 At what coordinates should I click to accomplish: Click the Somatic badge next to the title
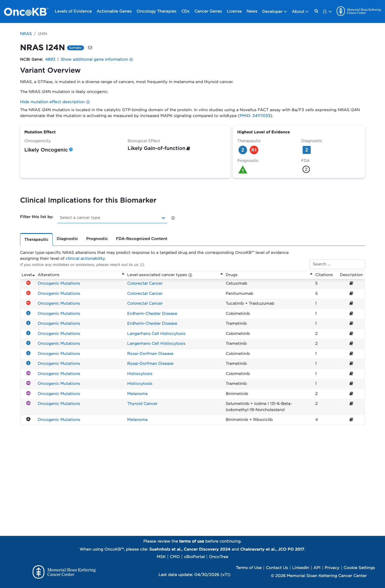(75, 48)
